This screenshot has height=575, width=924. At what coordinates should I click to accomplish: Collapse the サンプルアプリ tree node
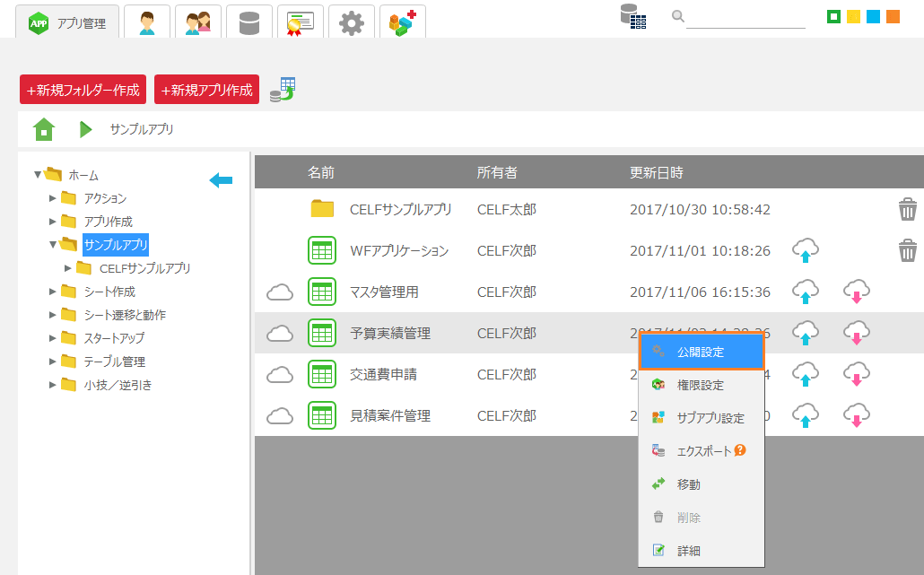pos(53,244)
